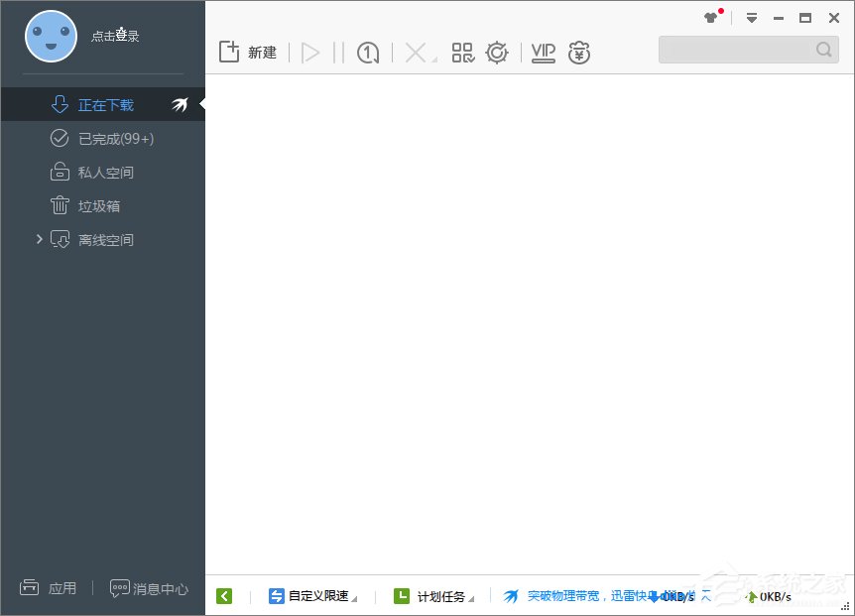
Task: Pause all downloads
Action: point(340,52)
